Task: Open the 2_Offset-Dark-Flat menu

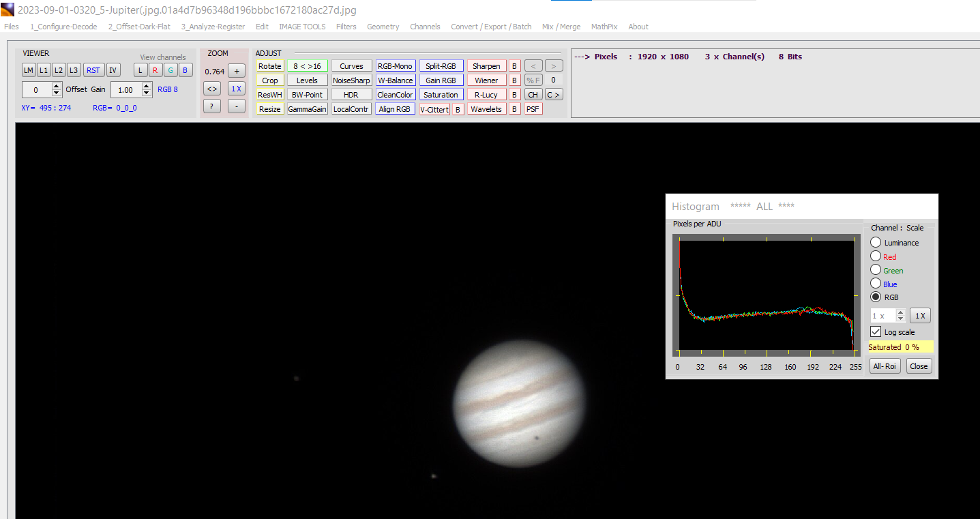Action: (x=139, y=27)
